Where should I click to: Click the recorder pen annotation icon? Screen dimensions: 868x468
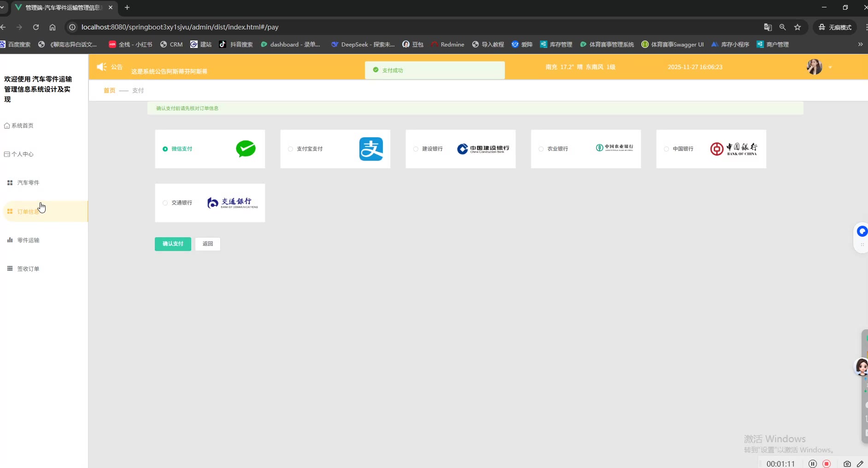click(x=860, y=464)
